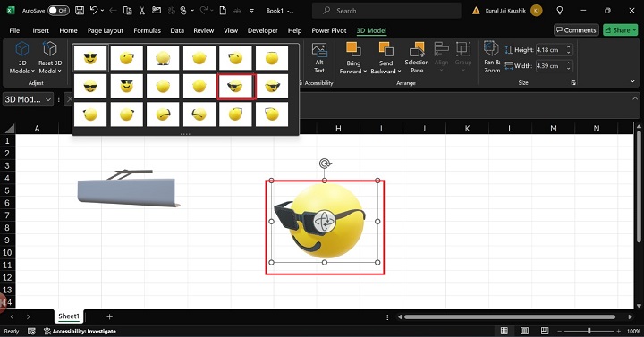Screen dimensions: 644x337
Task: Open the 3D Models dropdown
Action: 22,58
